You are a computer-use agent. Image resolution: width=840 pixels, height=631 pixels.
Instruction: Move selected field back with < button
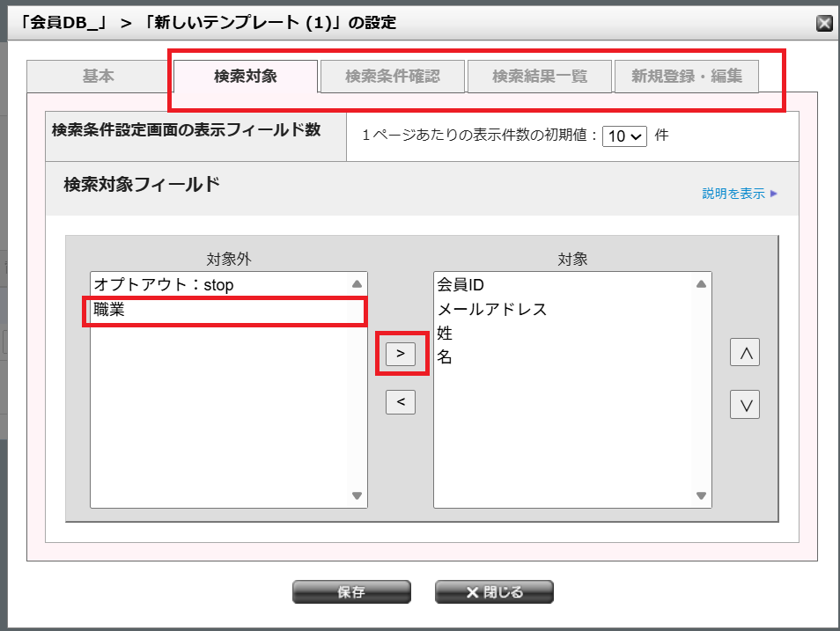pyautogui.click(x=401, y=401)
